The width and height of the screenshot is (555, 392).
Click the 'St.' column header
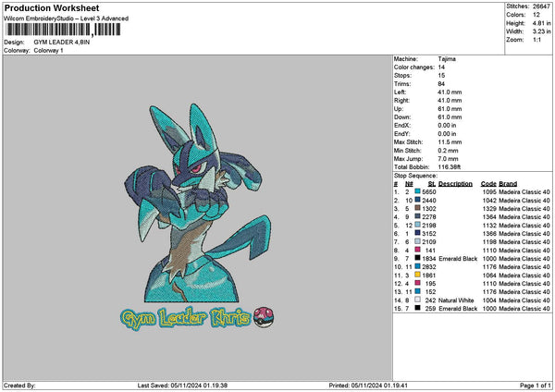pos(431,184)
